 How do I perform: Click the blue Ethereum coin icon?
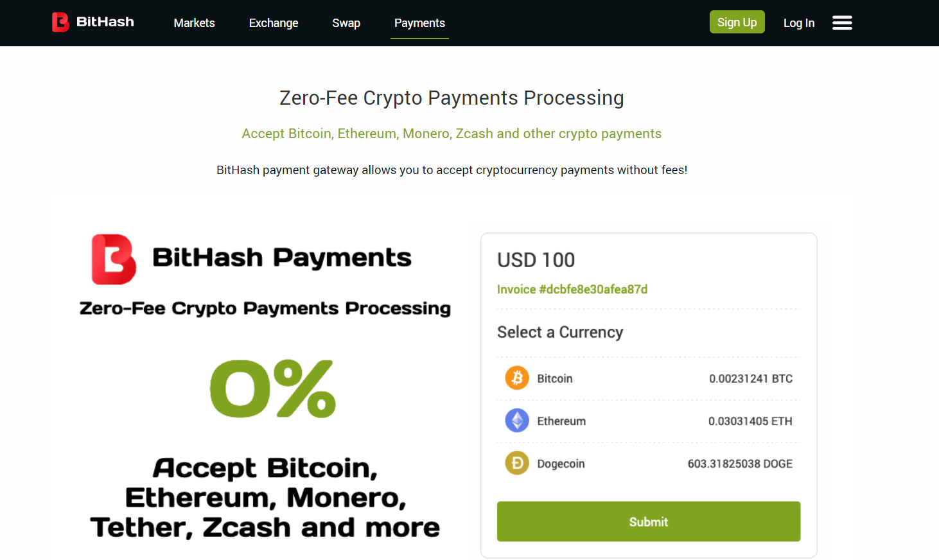click(x=517, y=421)
